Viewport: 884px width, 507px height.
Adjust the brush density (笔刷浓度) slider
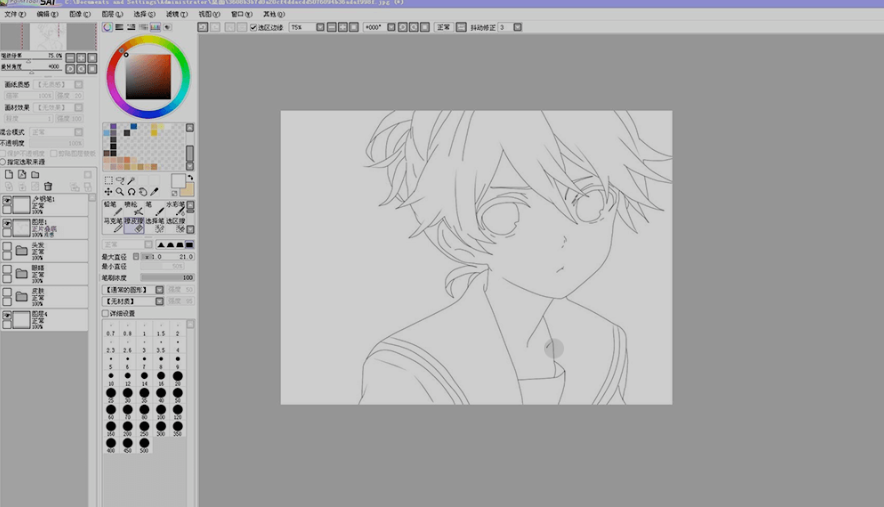pos(167,278)
